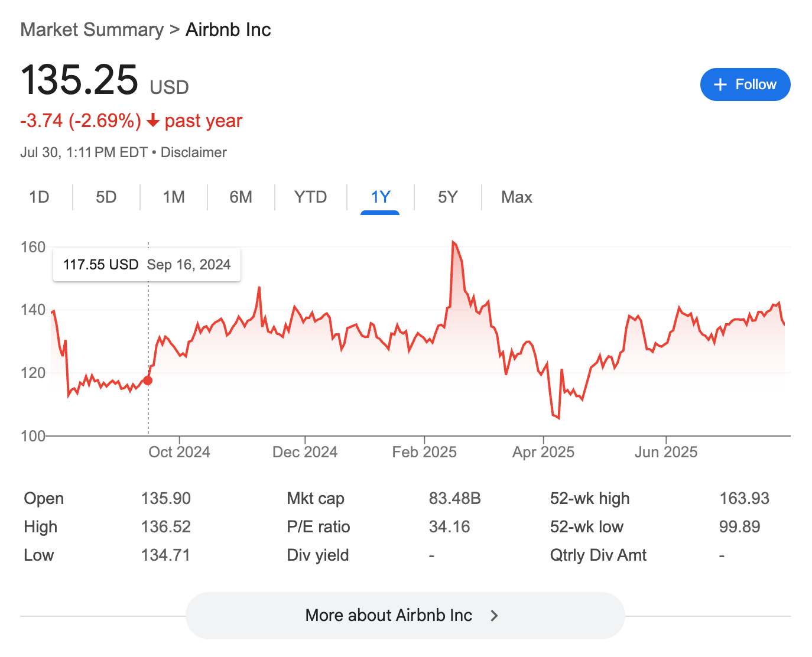Click the chevron arrow beside More about Airbnb

coord(495,616)
